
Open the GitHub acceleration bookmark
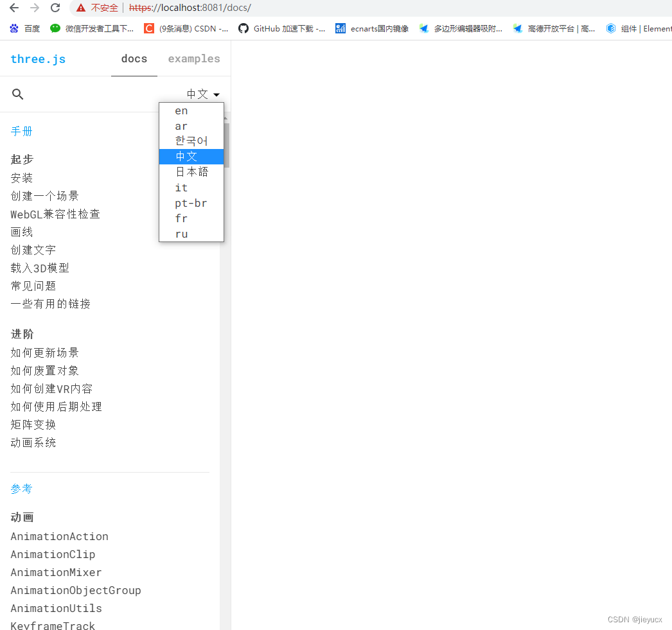pyautogui.click(x=282, y=29)
